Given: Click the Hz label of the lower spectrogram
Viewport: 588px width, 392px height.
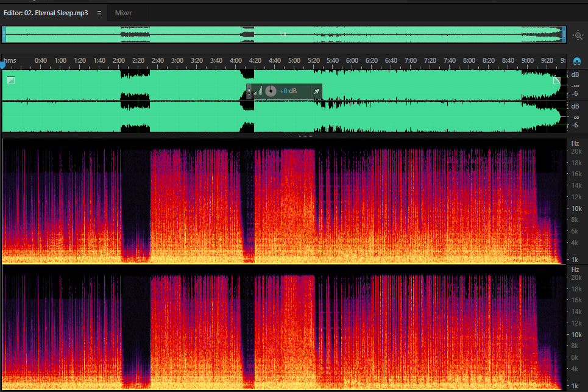Looking at the screenshot, I should click(575, 269).
